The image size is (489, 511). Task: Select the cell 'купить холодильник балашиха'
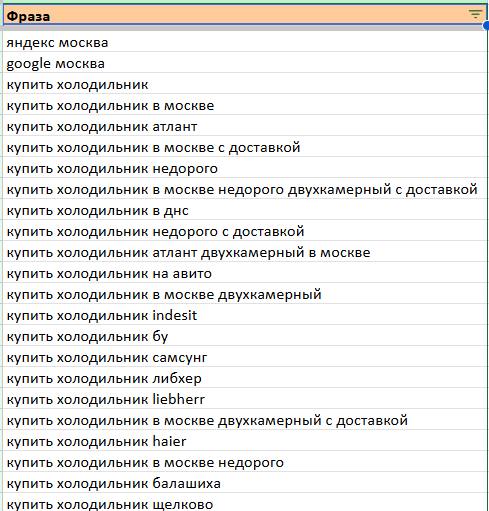[x=245, y=482]
